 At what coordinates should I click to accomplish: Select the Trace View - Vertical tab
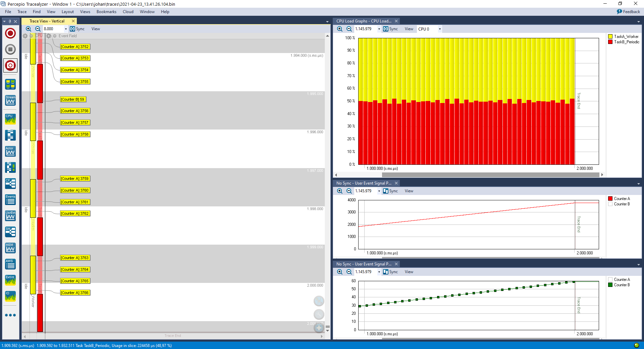coord(47,21)
